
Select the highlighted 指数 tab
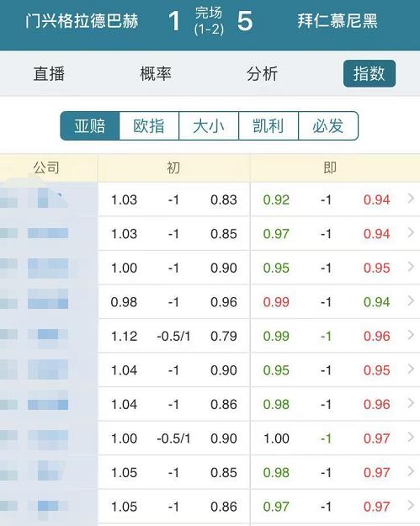(x=369, y=73)
